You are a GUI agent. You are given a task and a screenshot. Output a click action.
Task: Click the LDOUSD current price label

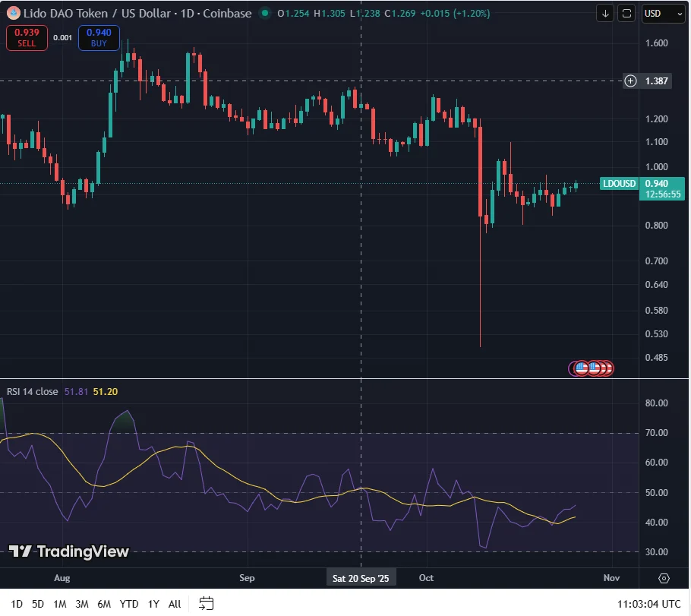pyautogui.click(x=619, y=183)
